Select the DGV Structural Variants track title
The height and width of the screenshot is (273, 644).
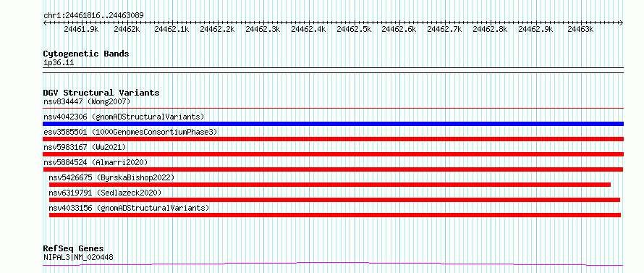(x=101, y=93)
